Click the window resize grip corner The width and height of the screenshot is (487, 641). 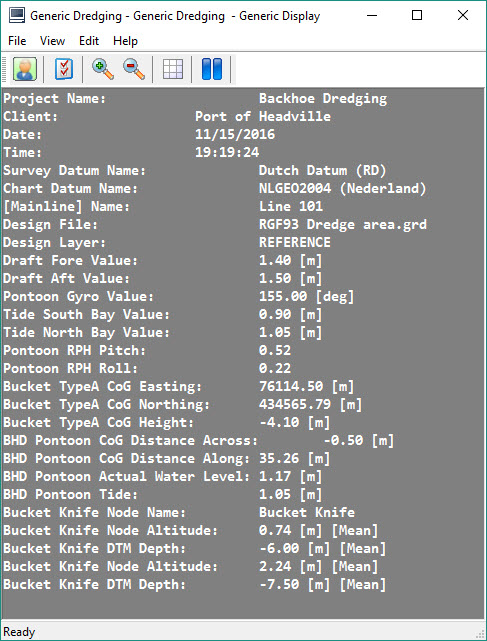pos(480,634)
